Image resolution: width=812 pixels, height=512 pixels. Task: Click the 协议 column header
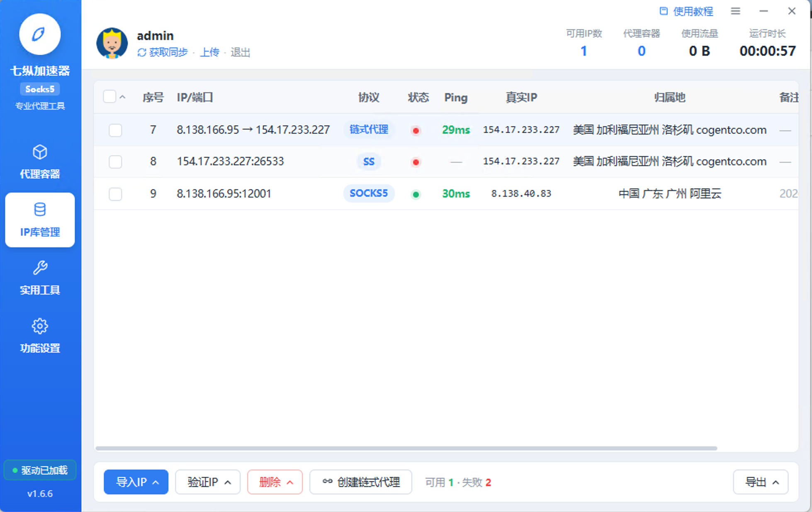click(x=369, y=98)
